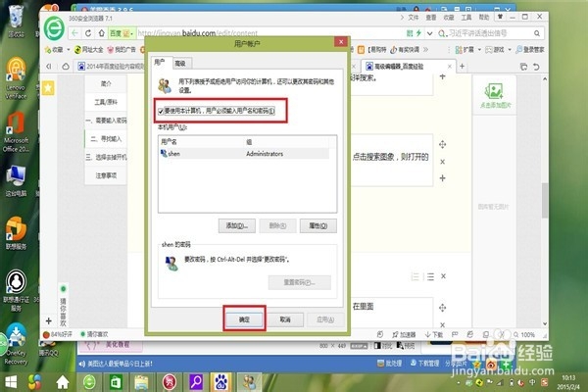Screen dimensions: 588x392
Task: Click 取消 in the 用户帐户 dialog
Action: pyautogui.click(x=285, y=319)
